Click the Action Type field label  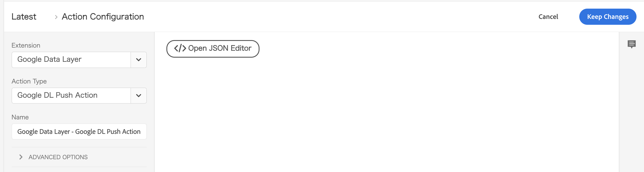tap(29, 81)
